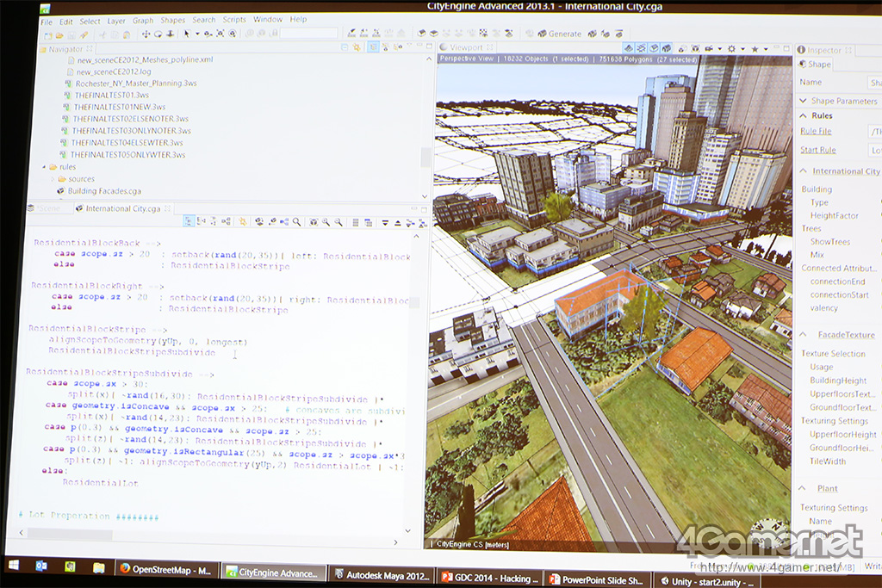Open Rochester_NY_Master_Planning.3ws file

tap(135, 84)
